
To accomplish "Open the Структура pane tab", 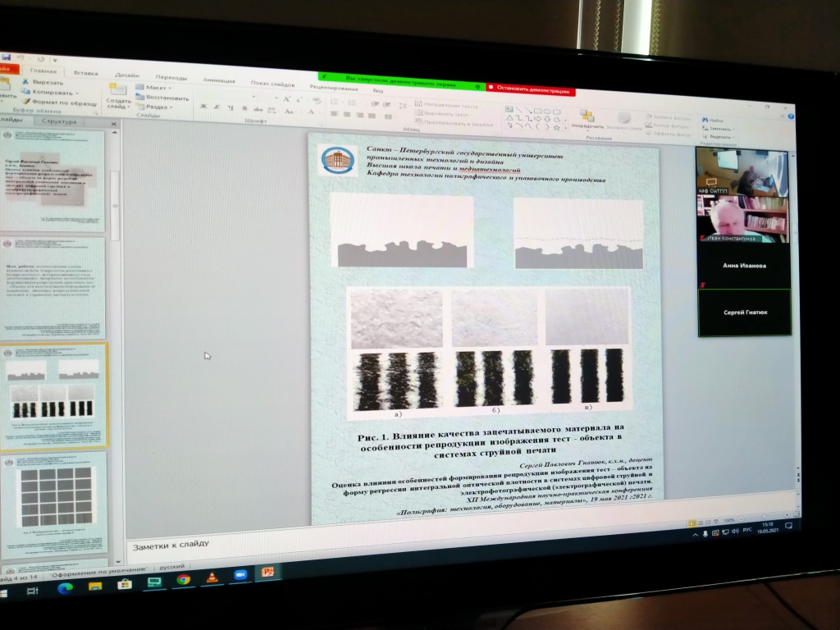I will [58, 121].
